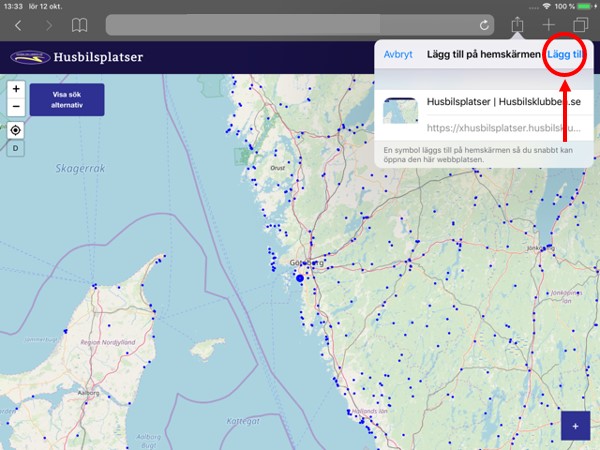This screenshot has width=600, height=450.
Task: Click the Kattegat map label
Action: [243, 421]
